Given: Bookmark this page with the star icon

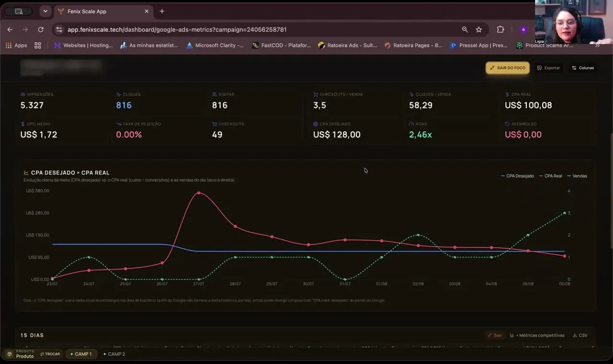Looking at the screenshot, I should pyautogui.click(x=478, y=30).
